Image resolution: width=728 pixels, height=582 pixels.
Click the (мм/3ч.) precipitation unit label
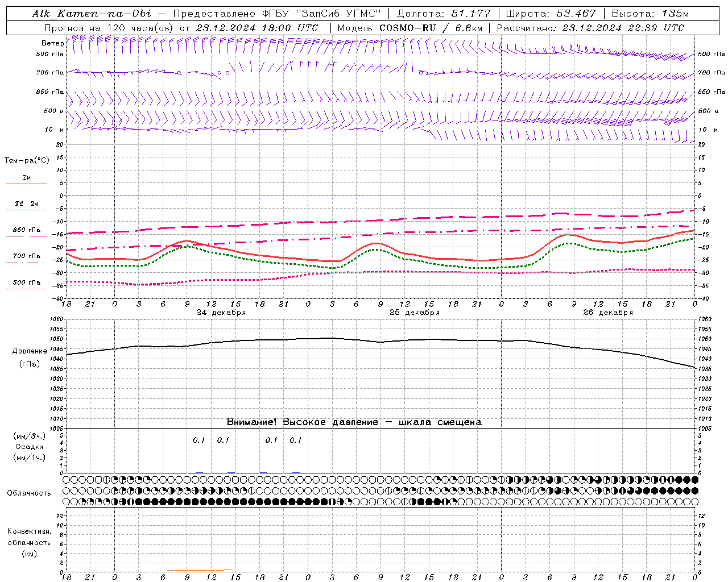pyautogui.click(x=30, y=436)
